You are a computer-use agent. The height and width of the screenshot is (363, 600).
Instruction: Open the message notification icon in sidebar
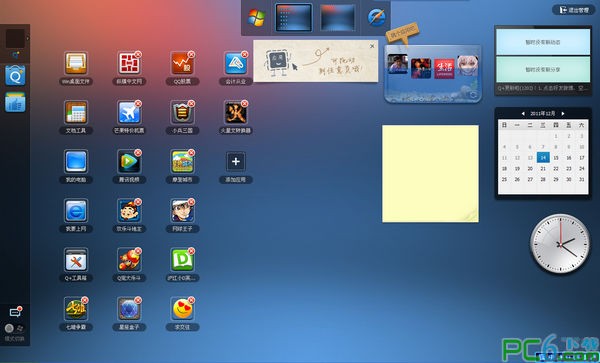click(15, 312)
